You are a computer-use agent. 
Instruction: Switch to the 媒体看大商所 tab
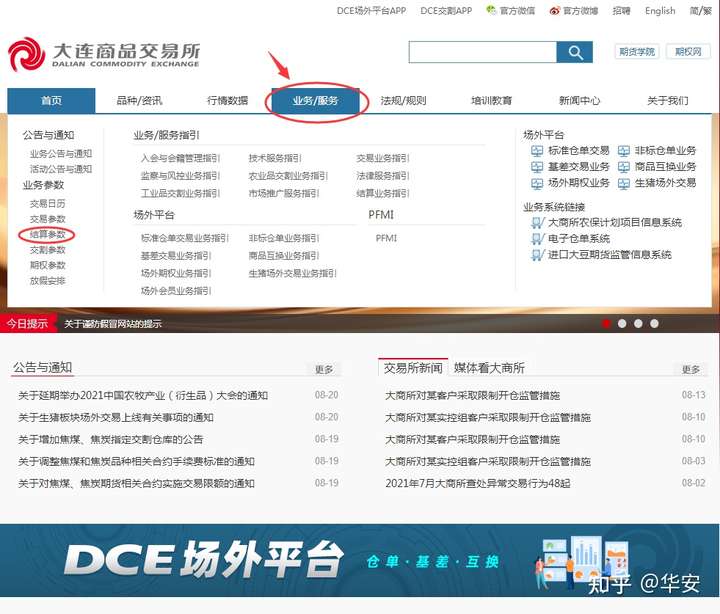pyautogui.click(x=489, y=368)
